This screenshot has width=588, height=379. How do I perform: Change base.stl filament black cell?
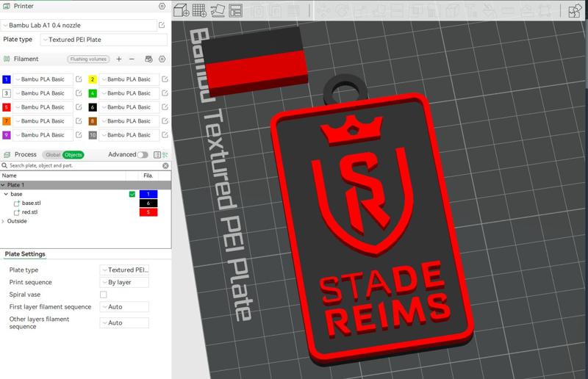148,203
